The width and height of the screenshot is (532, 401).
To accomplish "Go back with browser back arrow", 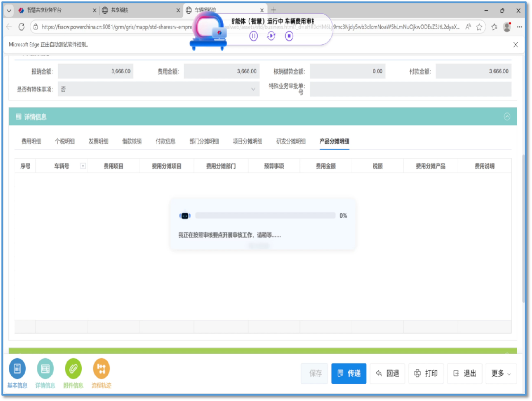I will (x=9, y=27).
